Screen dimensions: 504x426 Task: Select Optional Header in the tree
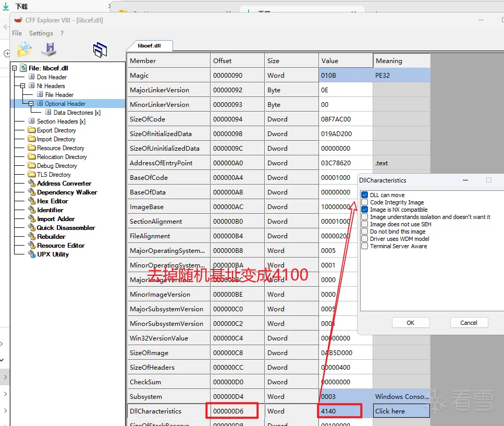[65, 104]
